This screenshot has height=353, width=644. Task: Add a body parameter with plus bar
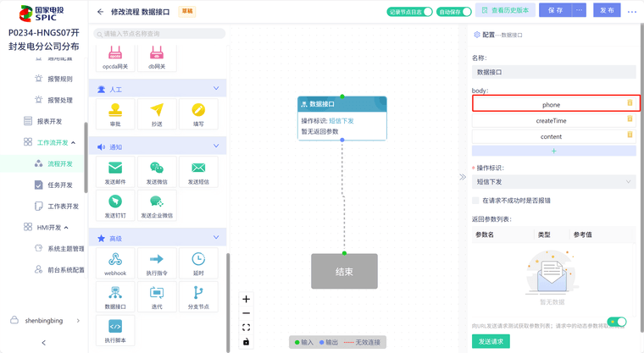[553, 151]
